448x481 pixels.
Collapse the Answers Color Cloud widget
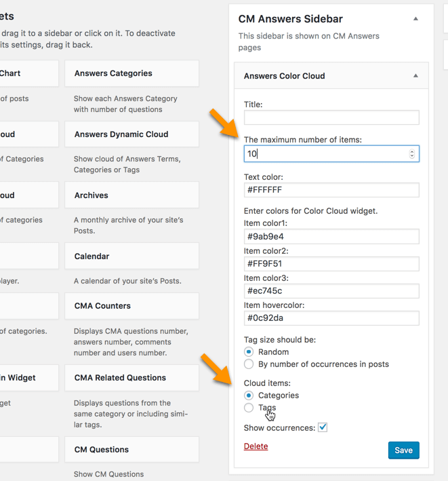[x=415, y=76]
